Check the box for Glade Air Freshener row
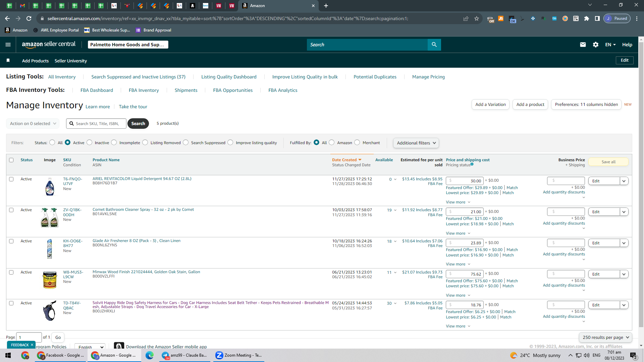This screenshot has width=644, height=362. [11, 241]
